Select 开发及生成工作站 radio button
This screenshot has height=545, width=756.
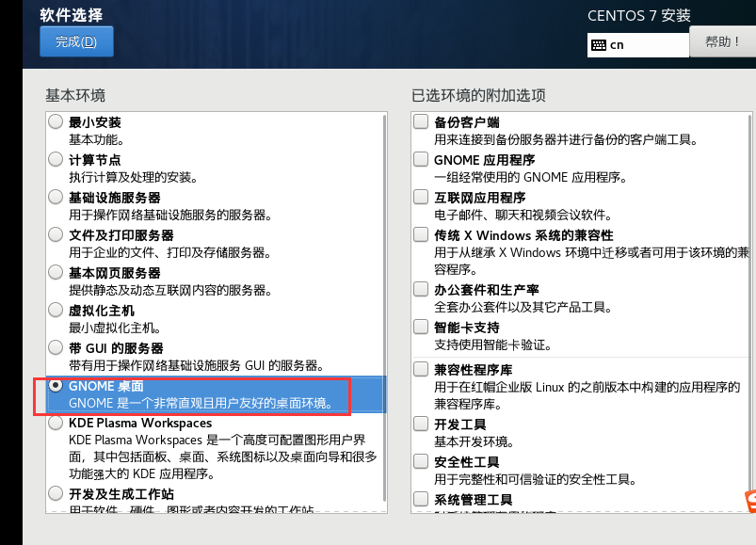coord(56,493)
